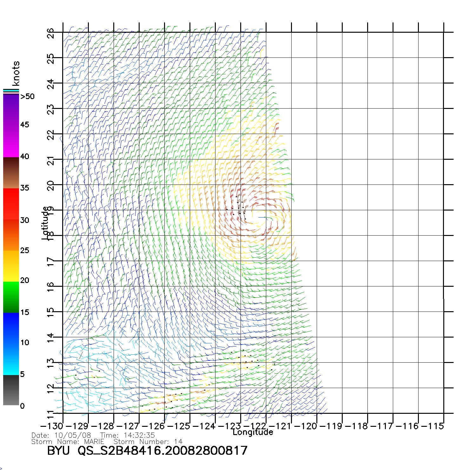The width and height of the screenshot is (476, 470).
Task: Pick the yellow 20-25 knots legend band
Action: [11, 266]
